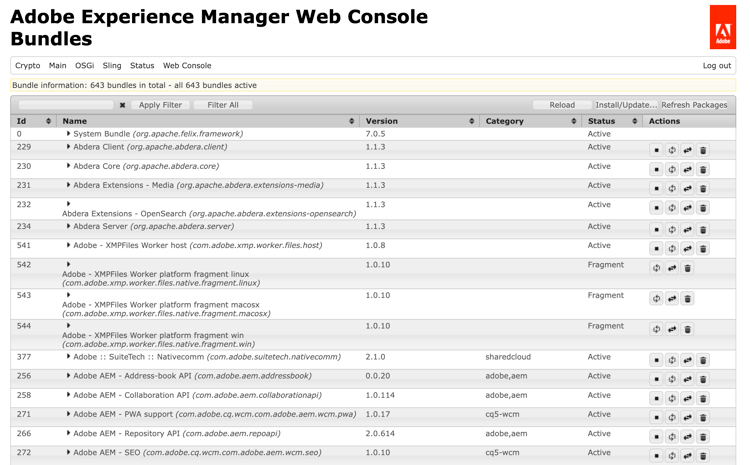The image size is (750, 465).
Task: Uninstall the Abdera Client bundle
Action: (x=703, y=150)
